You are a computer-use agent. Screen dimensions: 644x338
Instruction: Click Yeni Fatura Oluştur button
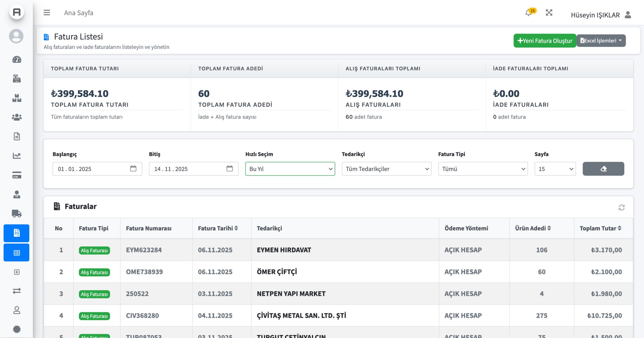[x=545, y=41]
